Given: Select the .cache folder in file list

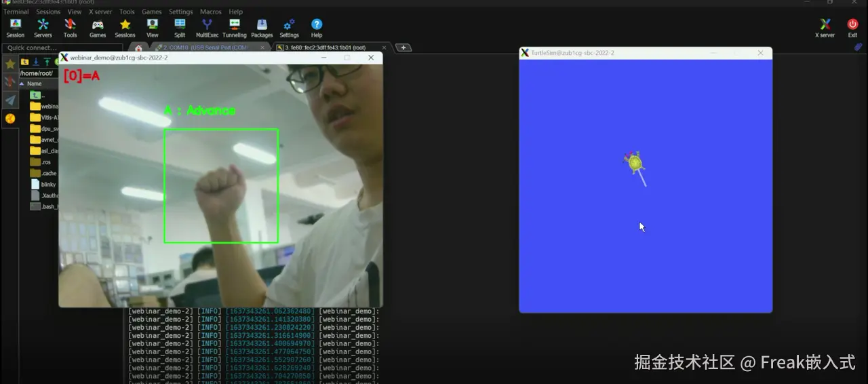Looking at the screenshot, I should [x=43, y=173].
